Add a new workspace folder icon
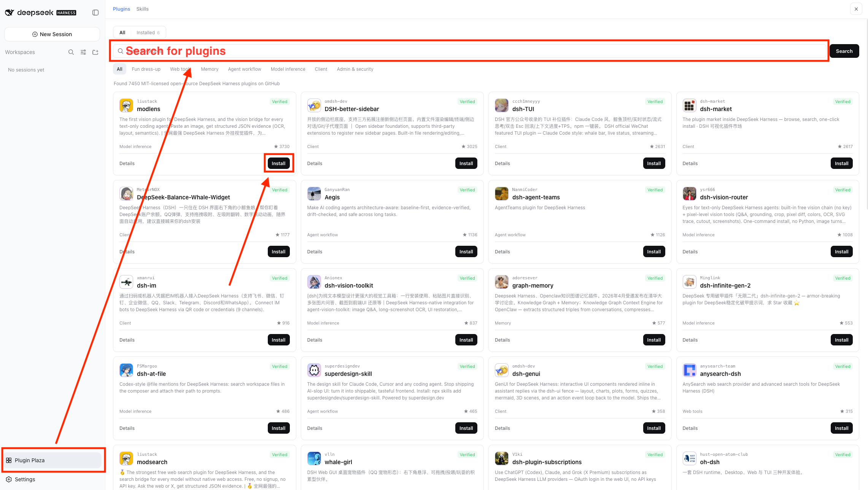 tap(95, 52)
